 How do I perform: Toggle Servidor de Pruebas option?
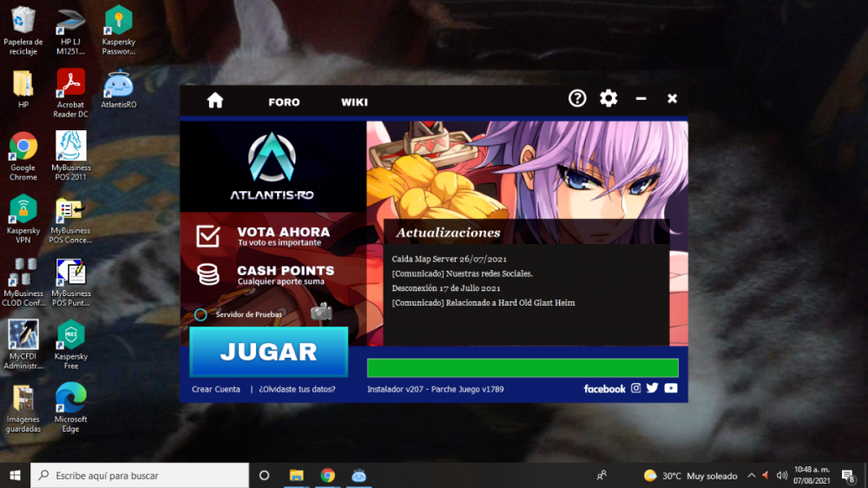201,314
